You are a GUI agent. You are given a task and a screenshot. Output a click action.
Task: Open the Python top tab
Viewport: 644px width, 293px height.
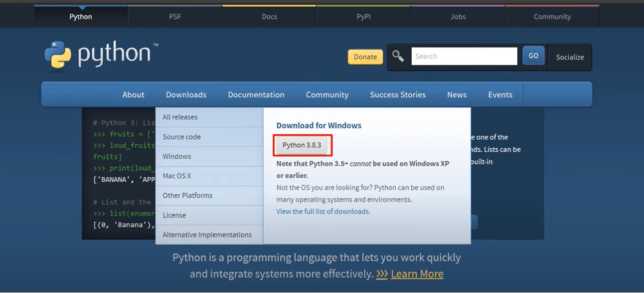tap(81, 16)
